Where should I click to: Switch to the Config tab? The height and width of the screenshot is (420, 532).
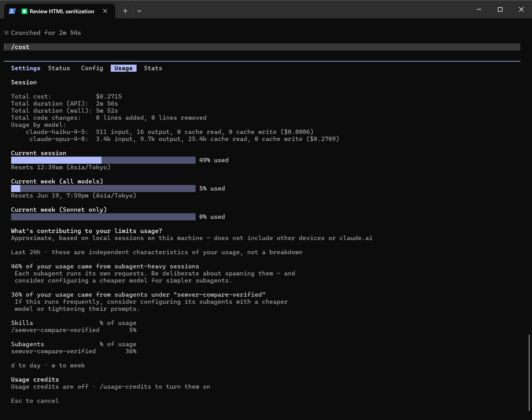coord(92,68)
